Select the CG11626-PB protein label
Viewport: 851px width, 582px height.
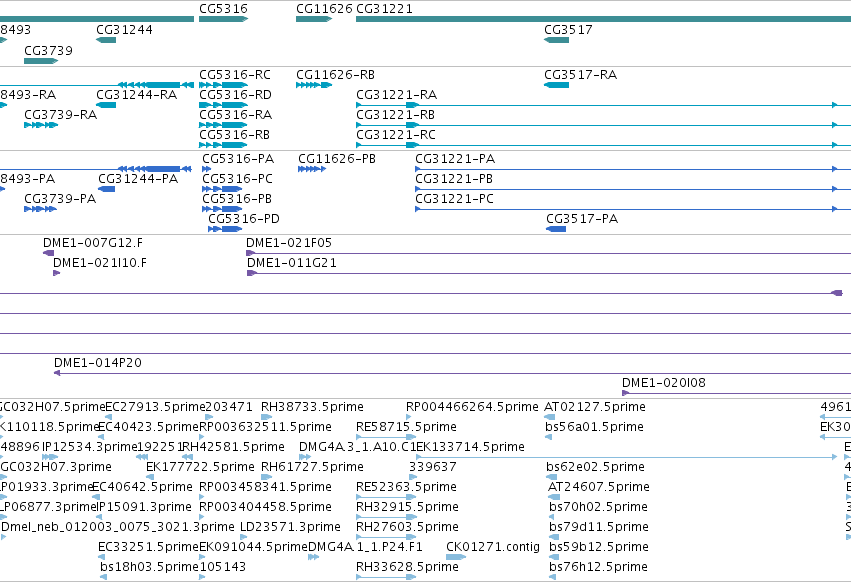[337, 159]
